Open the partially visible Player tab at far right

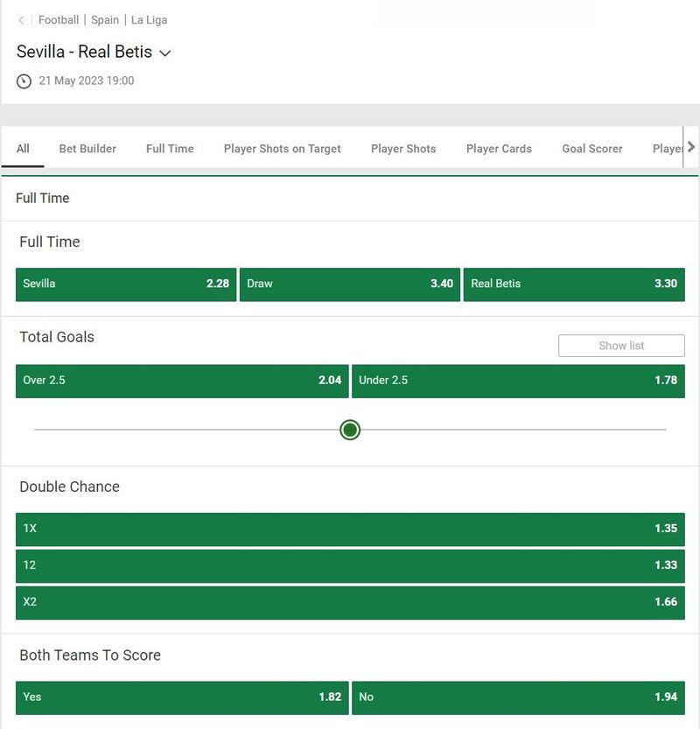coord(667,148)
